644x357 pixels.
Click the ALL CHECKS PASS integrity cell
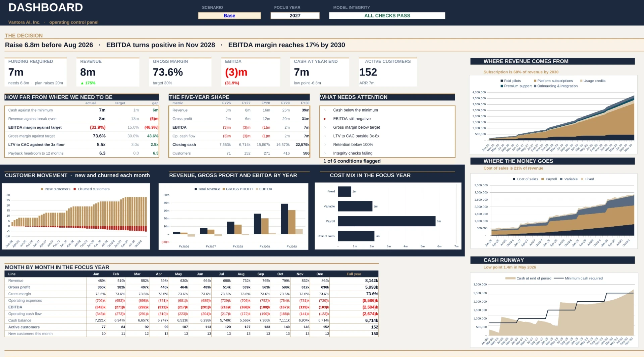coord(387,15)
